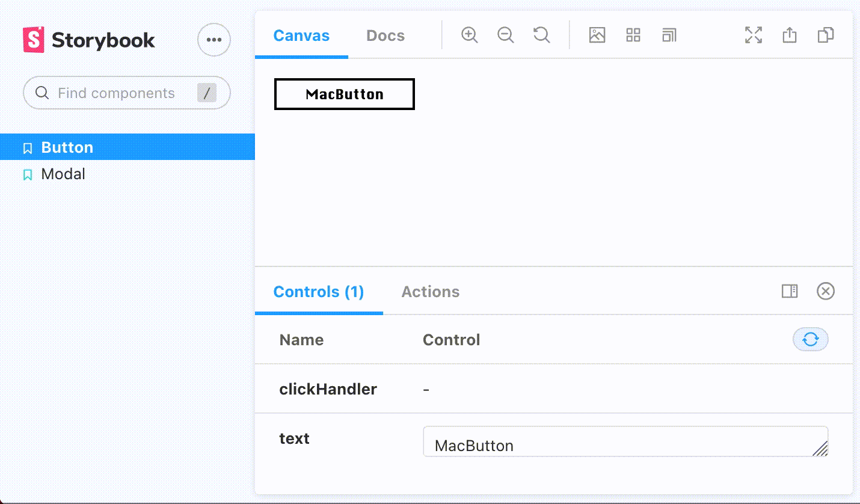This screenshot has width=860, height=504.
Task: Zoom out on the canvas
Action: [x=505, y=35]
